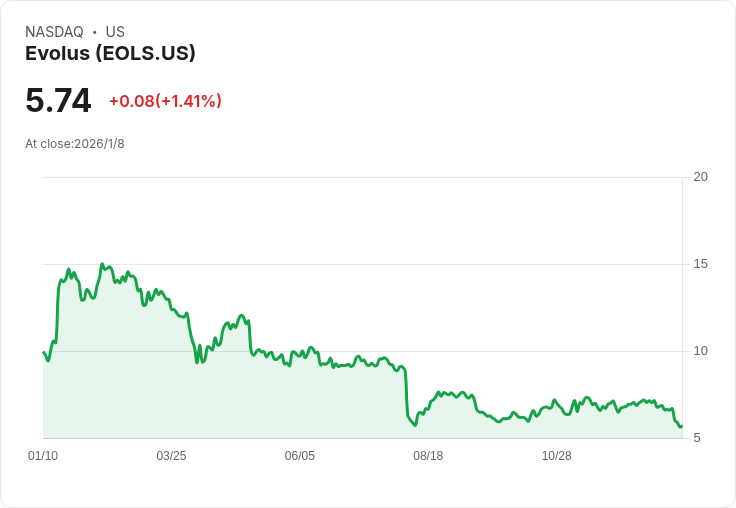Click the highest peak of the price line
The width and height of the screenshot is (736, 508).
pyautogui.click(x=102, y=265)
